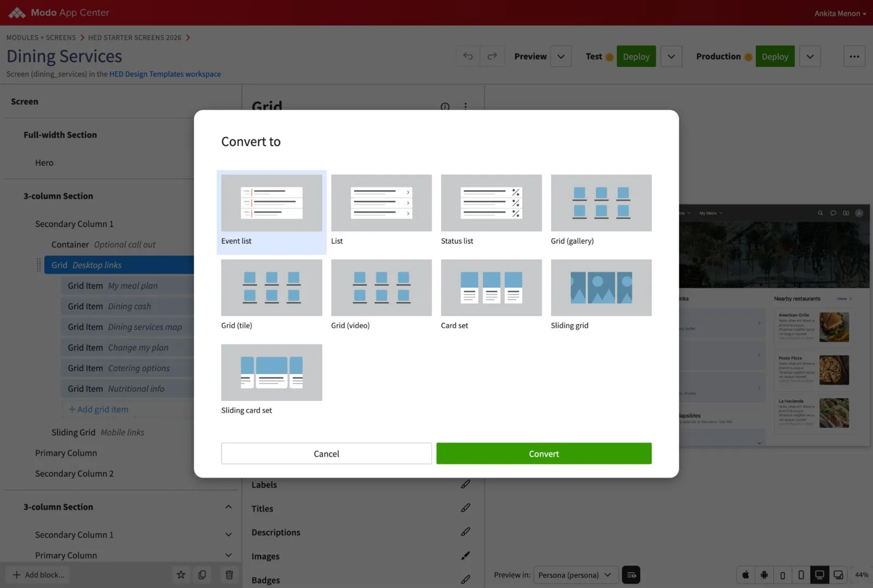Edit Descriptions with pencil icon

point(465,532)
